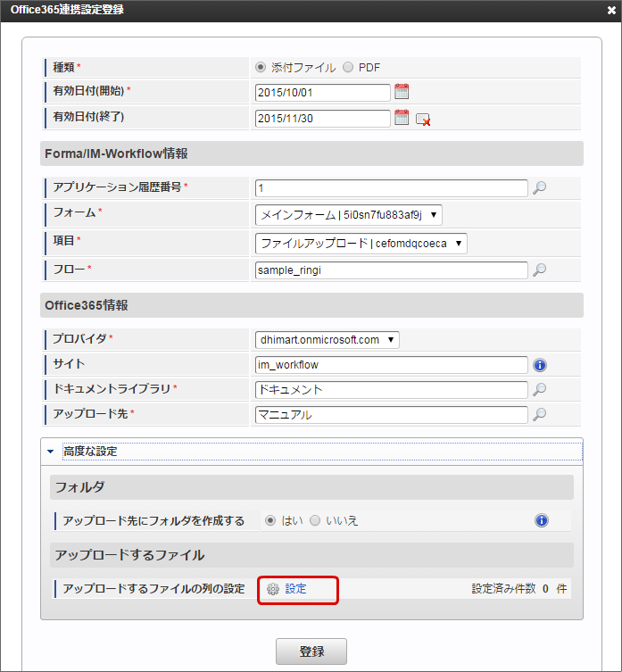Focus the フロー field containing sample_ringi
The height and width of the screenshot is (672, 622).
click(392, 270)
